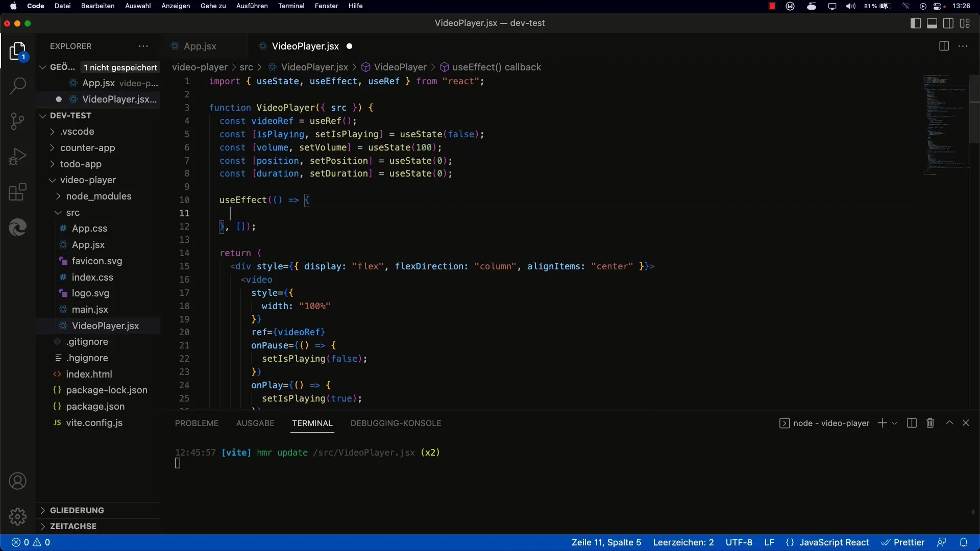The width and height of the screenshot is (980, 551).
Task: Open the customize layout icon
Action: click(x=965, y=23)
